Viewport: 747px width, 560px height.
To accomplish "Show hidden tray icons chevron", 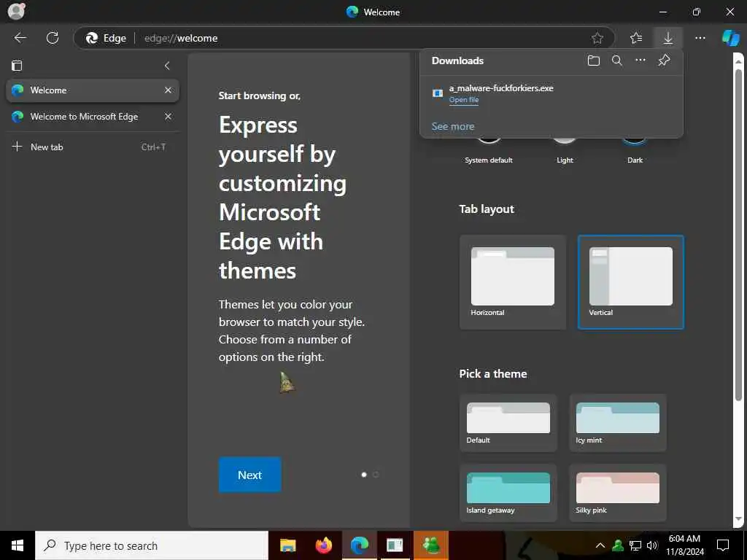I will [x=600, y=545].
